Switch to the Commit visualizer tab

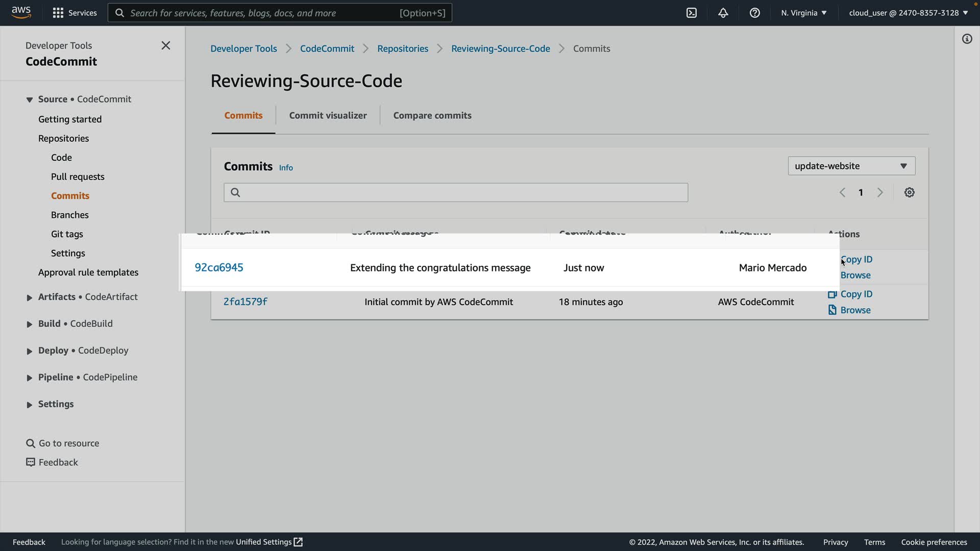coord(328,115)
